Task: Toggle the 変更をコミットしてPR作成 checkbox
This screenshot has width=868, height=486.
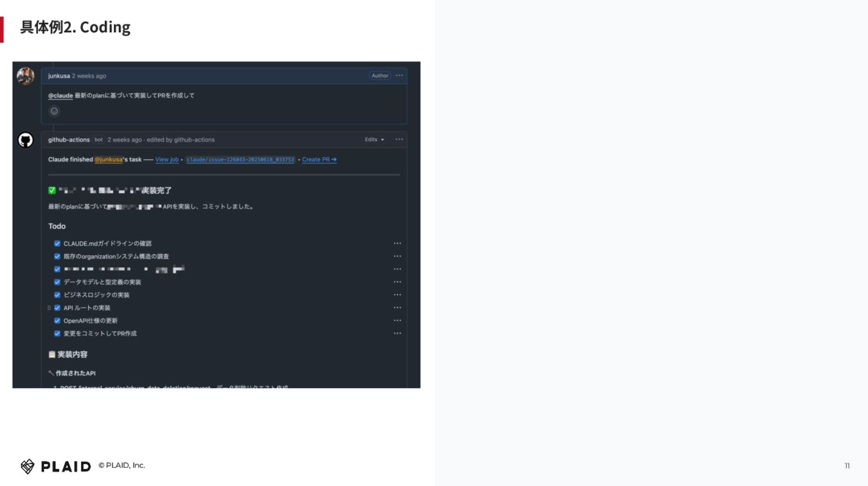Action: pyautogui.click(x=57, y=334)
